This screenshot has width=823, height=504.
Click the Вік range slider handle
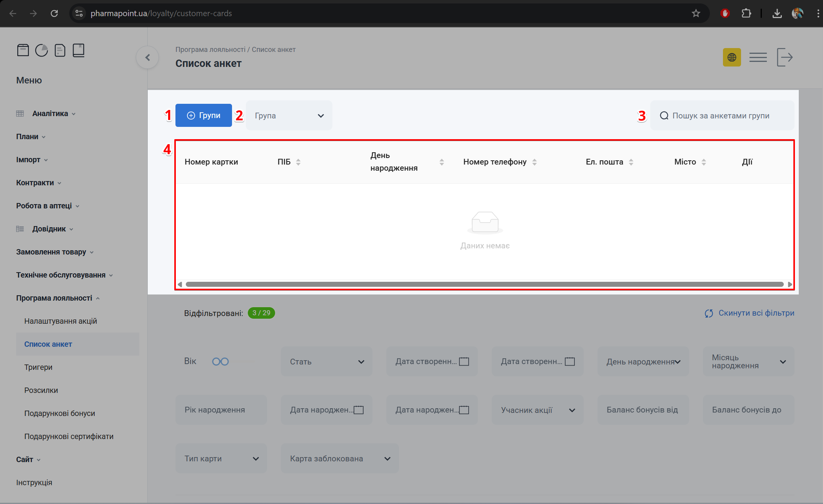pos(216,362)
